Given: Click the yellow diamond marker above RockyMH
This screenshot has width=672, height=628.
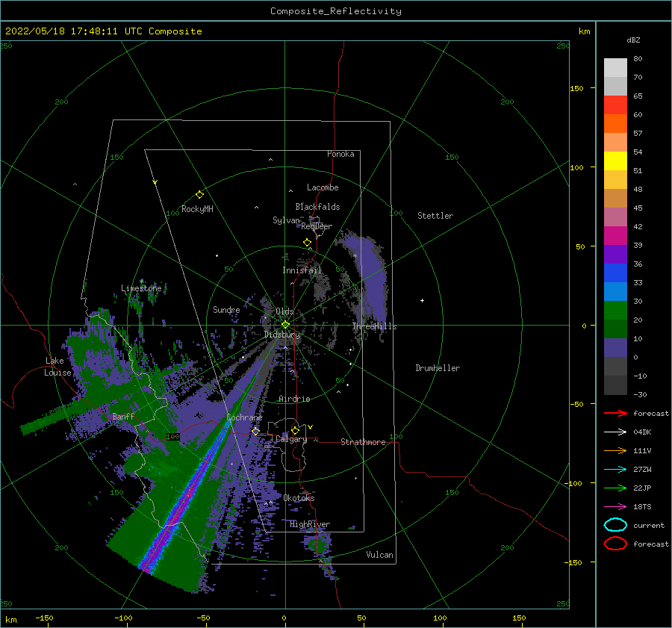Looking at the screenshot, I should click(x=199, y=195).
